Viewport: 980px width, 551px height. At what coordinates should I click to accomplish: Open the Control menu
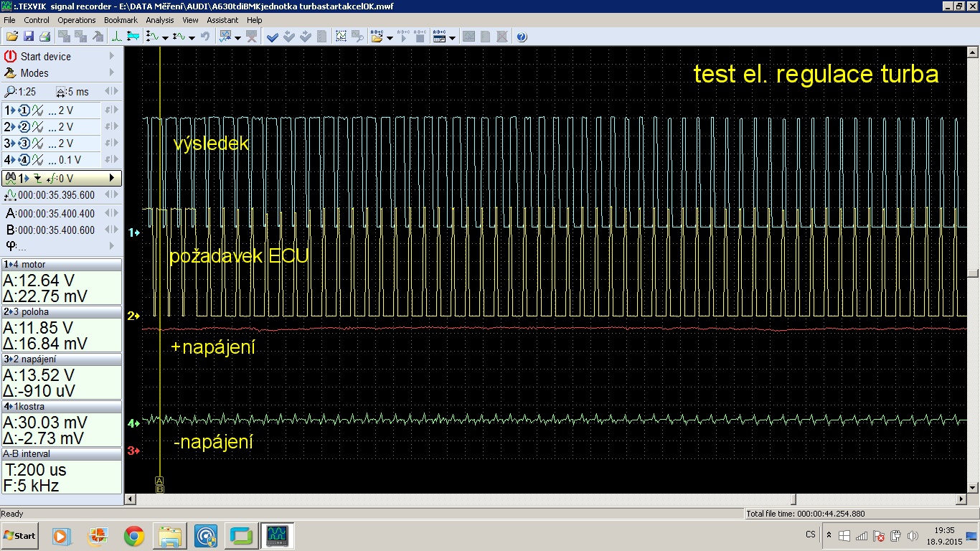pyautogui.click(x=37, y=20)
